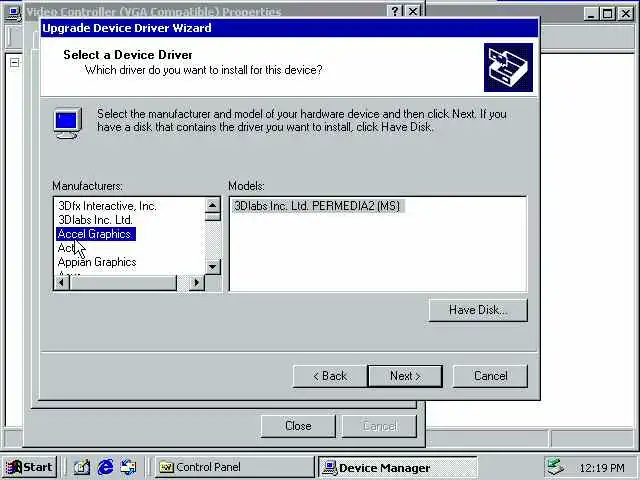Viewport: 640px width, 480px height.
Task: Select 3Dfx Interactive, Inc. manufacturer
Action: pyautogui.click(x=107, y=206)
